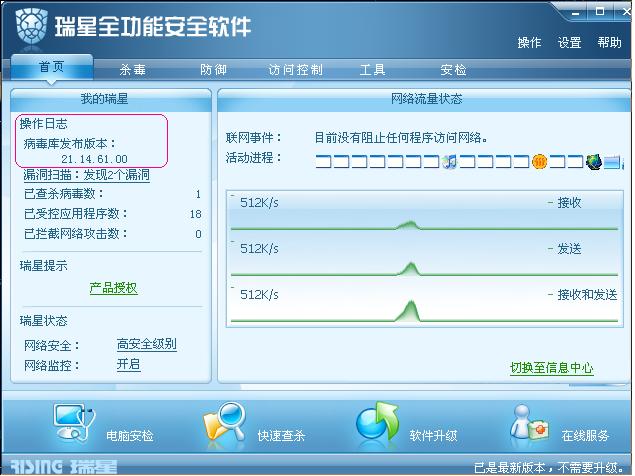635x476 pixels.
Task: Select the version number 21.14.61.00
Action: [x=94, y=159]
